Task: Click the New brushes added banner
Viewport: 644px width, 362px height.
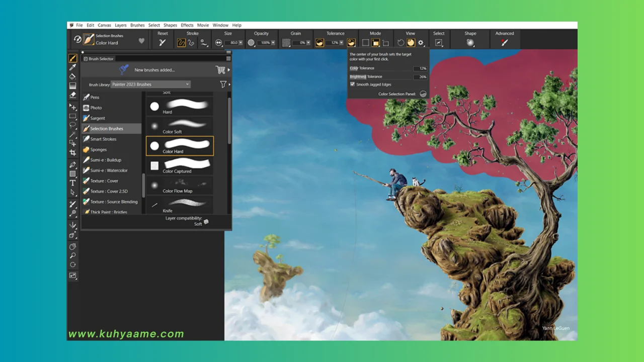Action: tap(154, 70)
